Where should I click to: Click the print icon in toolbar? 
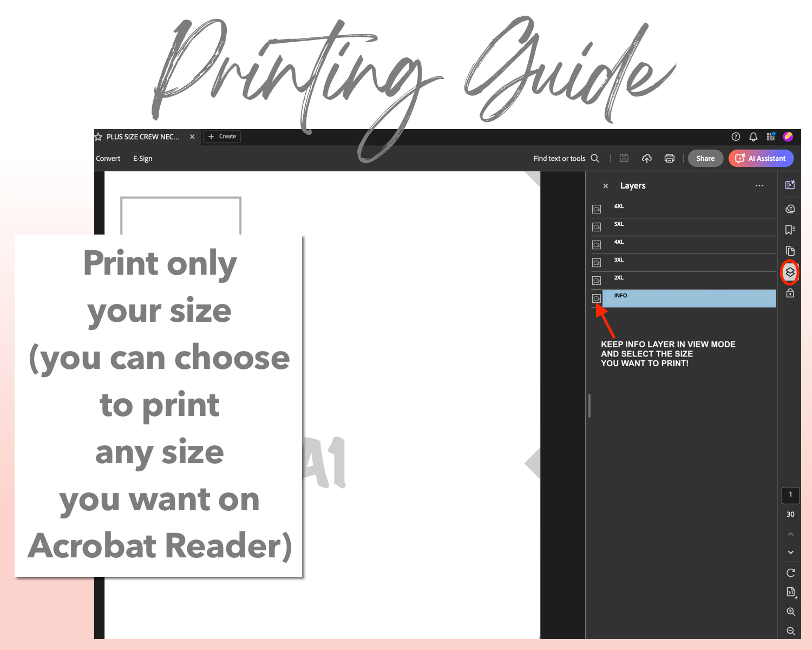tap(669, 158)
